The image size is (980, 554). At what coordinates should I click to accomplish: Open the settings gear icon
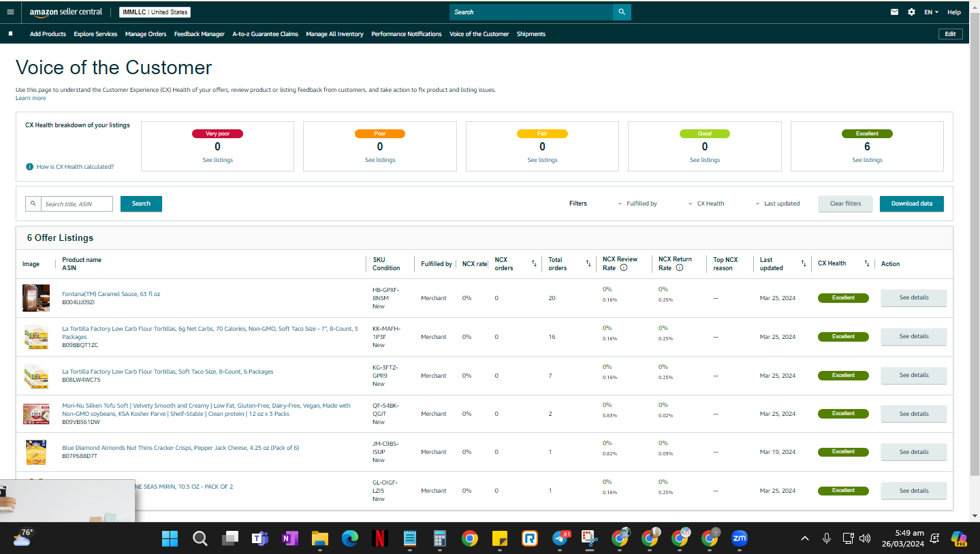pyautogui.click(x=911, y=12)
